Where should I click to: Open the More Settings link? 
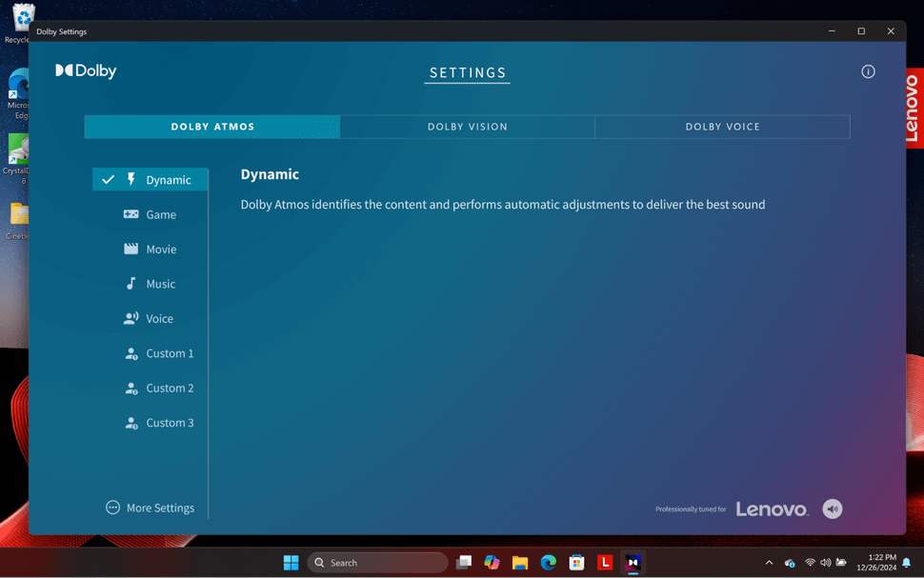tap(160, 508)
